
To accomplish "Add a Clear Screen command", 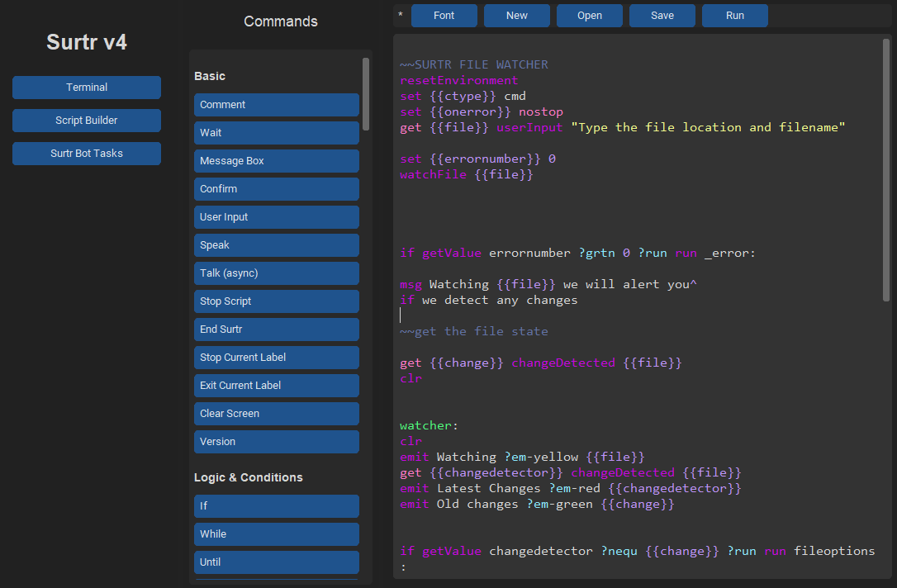I will (276, 414).
